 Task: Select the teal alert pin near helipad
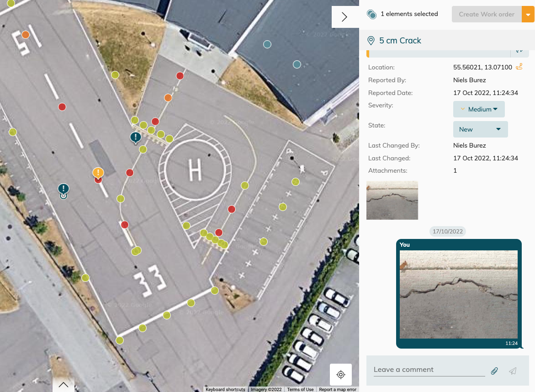tap(135, 137)
